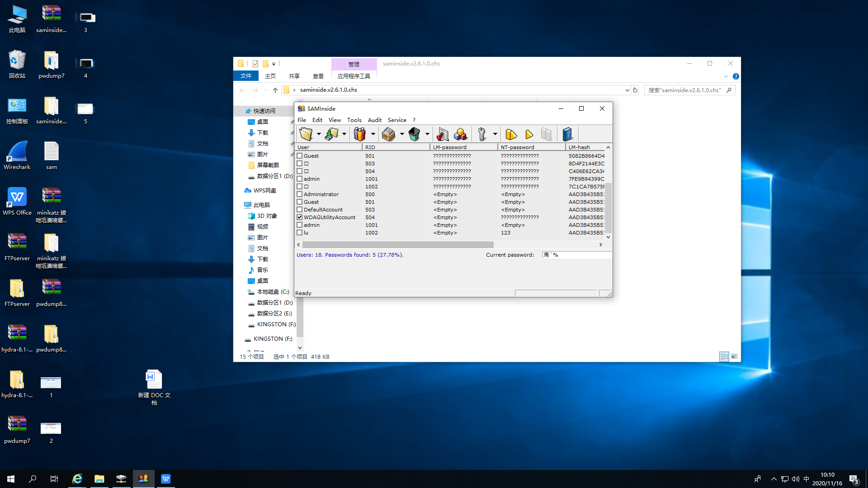The height and width of the screenshot is (488, 868).
Task: Click the open folder import toolbar icon
Action: tap(306, 134)
